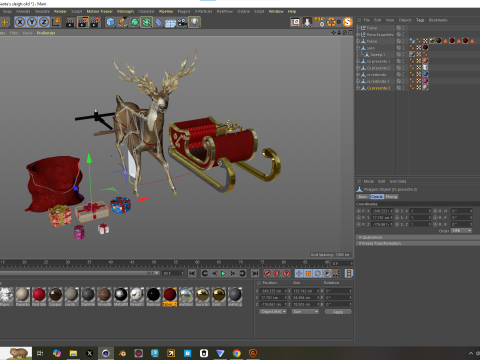Expand the Cx presente.2 object tree

click(358, 68)
